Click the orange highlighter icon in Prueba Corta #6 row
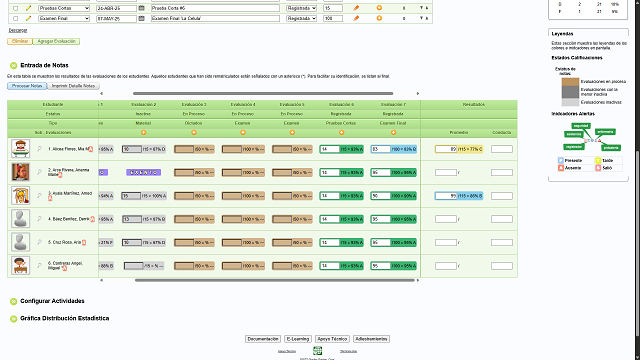640x360 pixels. pyautogui.click(x=356, y=8)
